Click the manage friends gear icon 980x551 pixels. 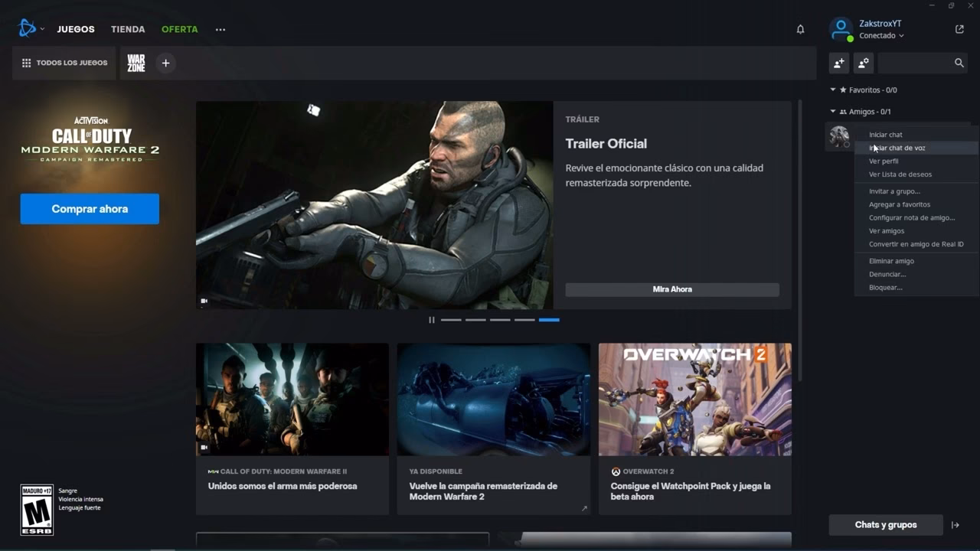864,63
